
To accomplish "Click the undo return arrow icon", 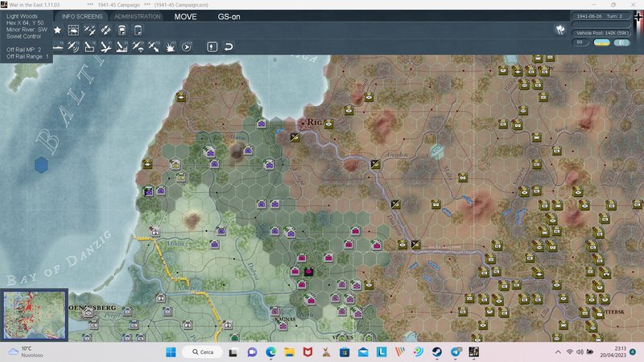I will (x=229, y=47).
